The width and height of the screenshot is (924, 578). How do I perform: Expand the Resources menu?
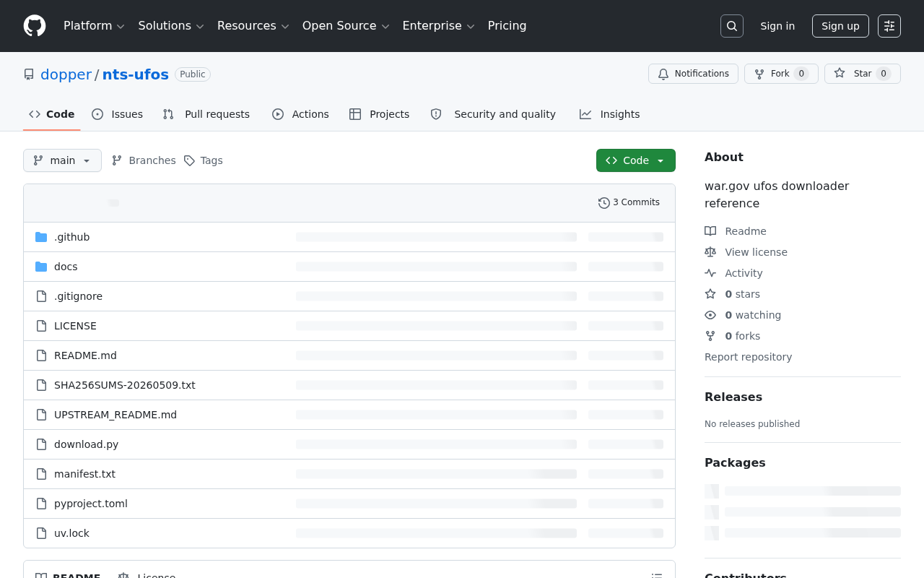[x=253, y=26]
